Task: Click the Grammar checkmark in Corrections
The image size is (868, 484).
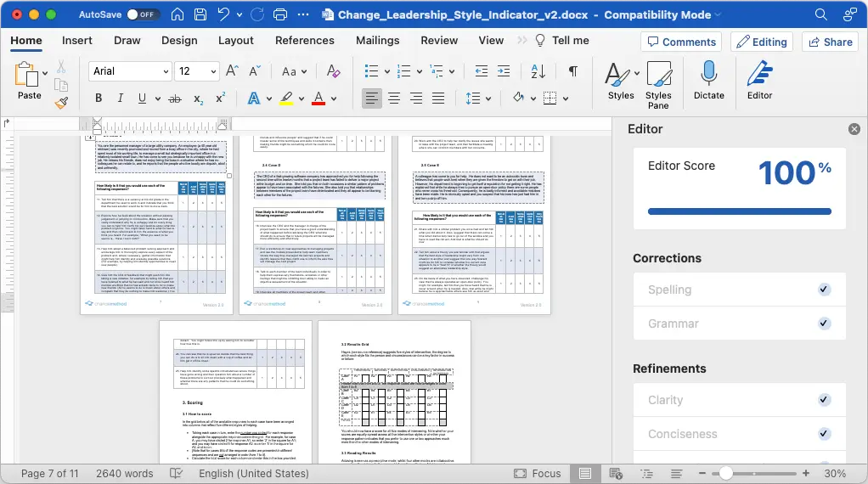Action: click(824, 324)
